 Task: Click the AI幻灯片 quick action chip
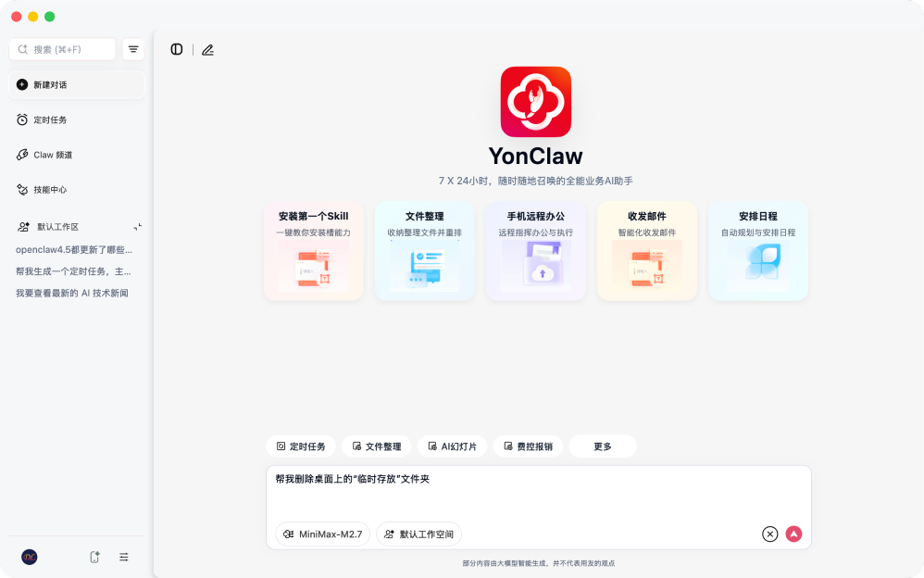click(x=452, y=446)
